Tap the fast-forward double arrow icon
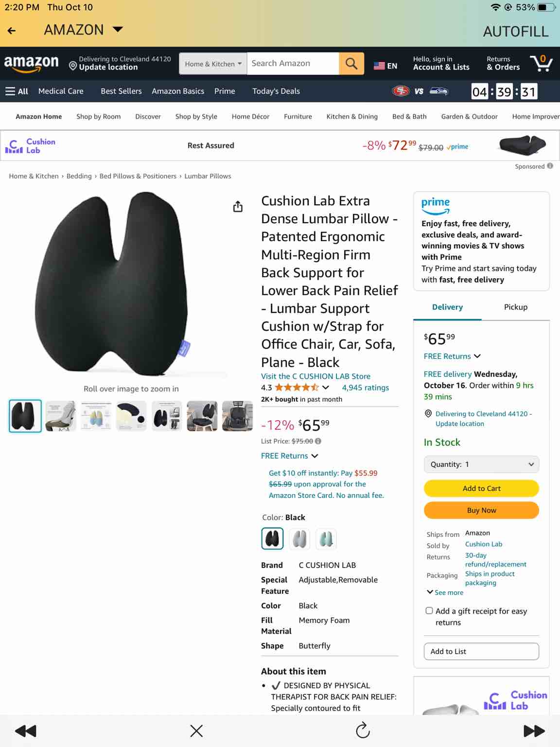Viewport: 560px width, 747px height. [x=534, y=730]
